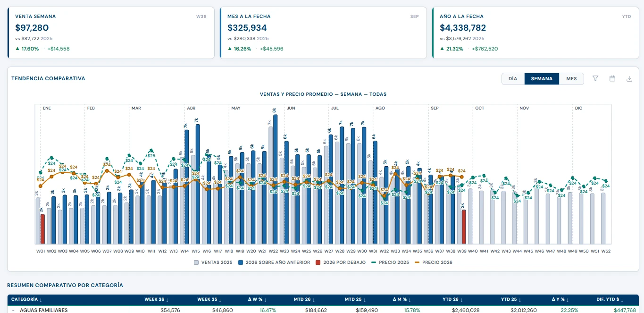Image resolution: width=644 pixels, height=313 pixels.
Task: Sort table by MTD 25 column
Action: [357, 300]
